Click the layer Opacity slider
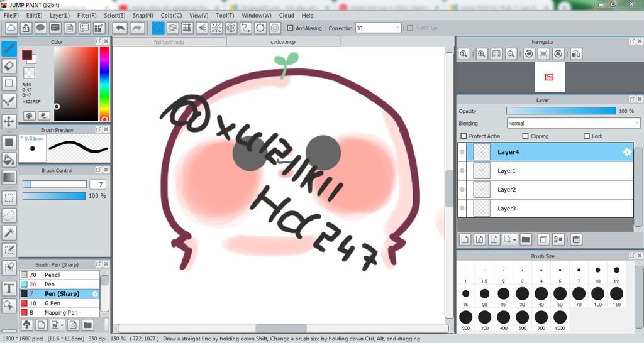Screen dimensions: 644x343 (x=561, y=111)
